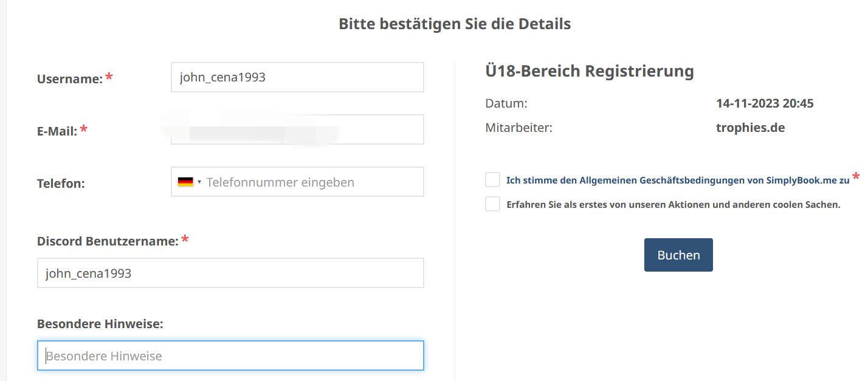868x381 pixels.
Task: Focus the Discord Benutzername text field
Action: click(x=230, y=273)
